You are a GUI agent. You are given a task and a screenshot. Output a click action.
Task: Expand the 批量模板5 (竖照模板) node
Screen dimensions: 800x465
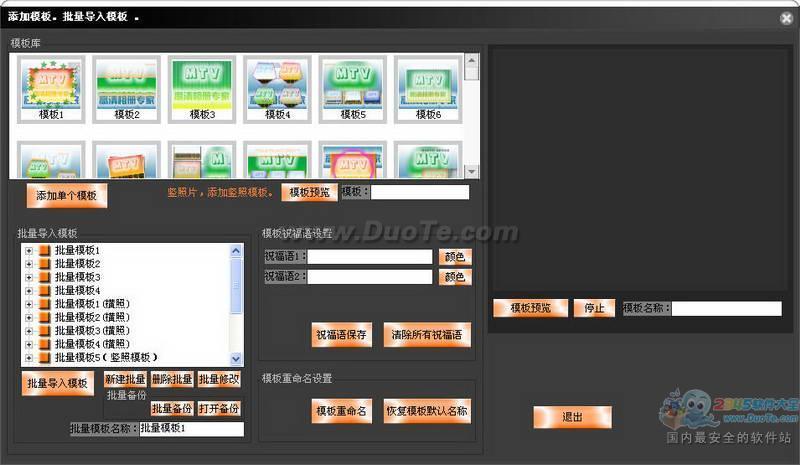click(x=29, y=358)
